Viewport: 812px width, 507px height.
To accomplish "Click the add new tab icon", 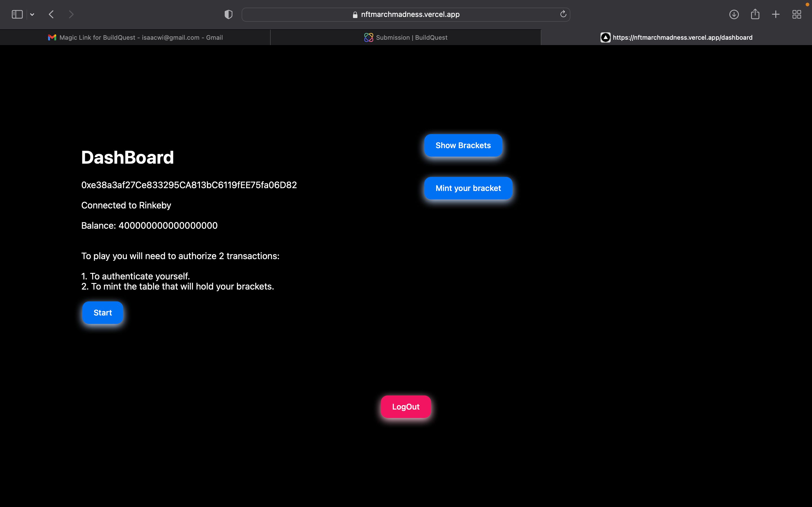I will point(776,14).
